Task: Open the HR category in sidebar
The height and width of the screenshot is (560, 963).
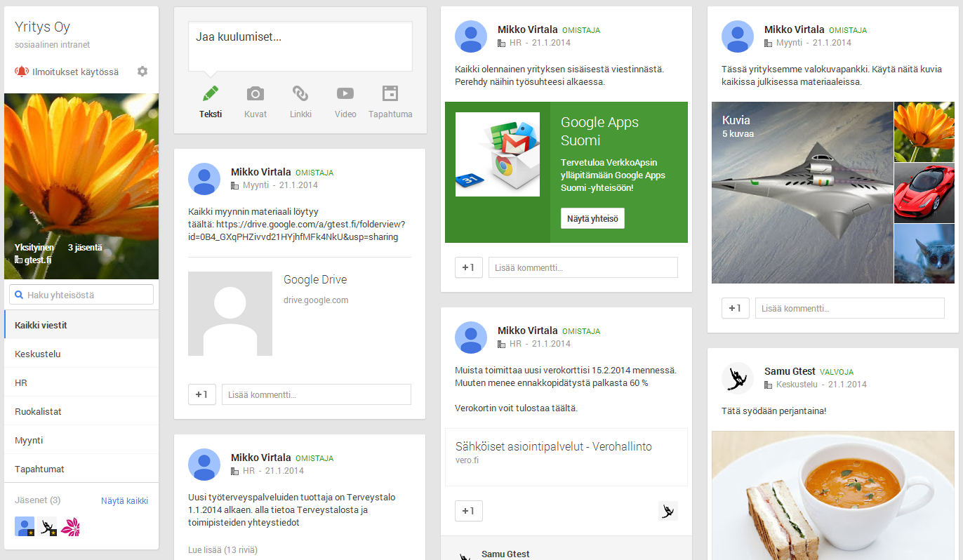Action: click(x=21, y=383)
